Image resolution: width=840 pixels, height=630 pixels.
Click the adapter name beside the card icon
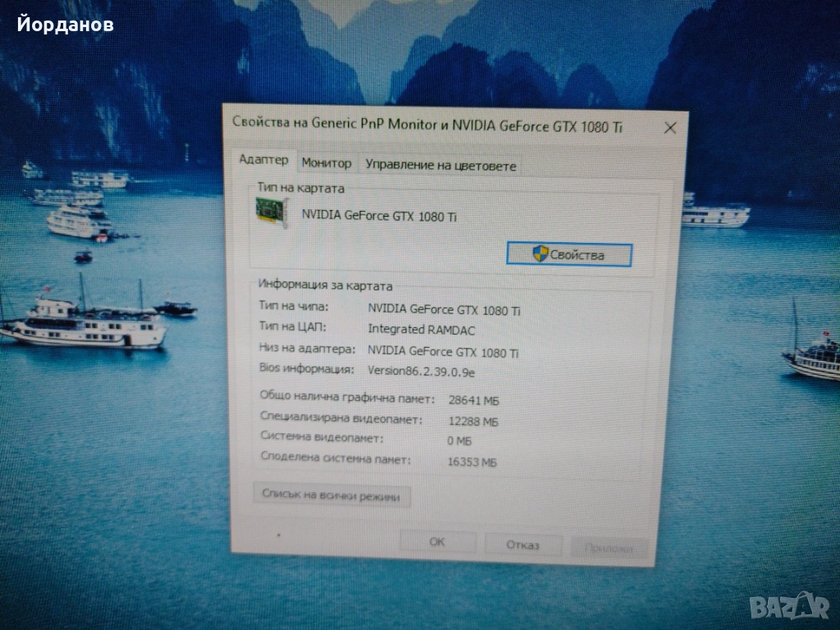(379, 216)
